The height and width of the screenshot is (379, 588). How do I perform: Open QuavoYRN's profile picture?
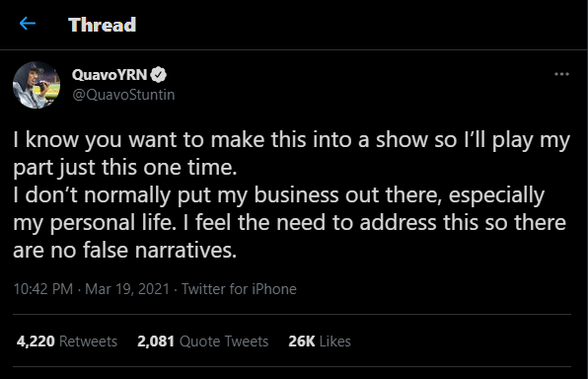pyautogui.click(x=37, y=85)
